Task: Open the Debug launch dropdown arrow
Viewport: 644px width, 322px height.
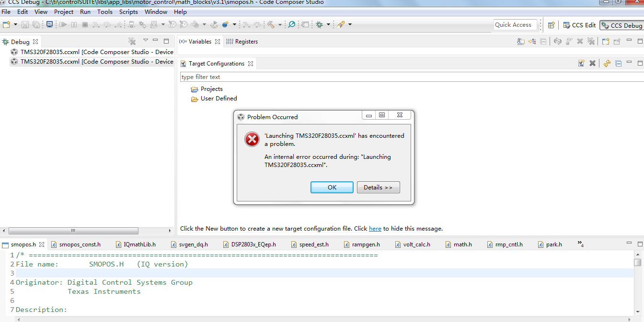Action: [x=328, y=24]
